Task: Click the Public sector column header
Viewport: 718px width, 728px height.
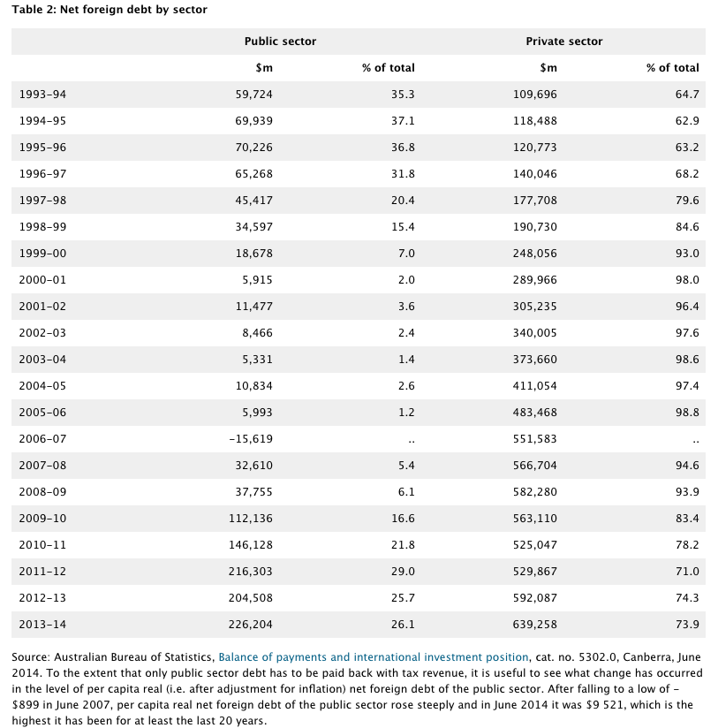Action: [x=280, y=42]
